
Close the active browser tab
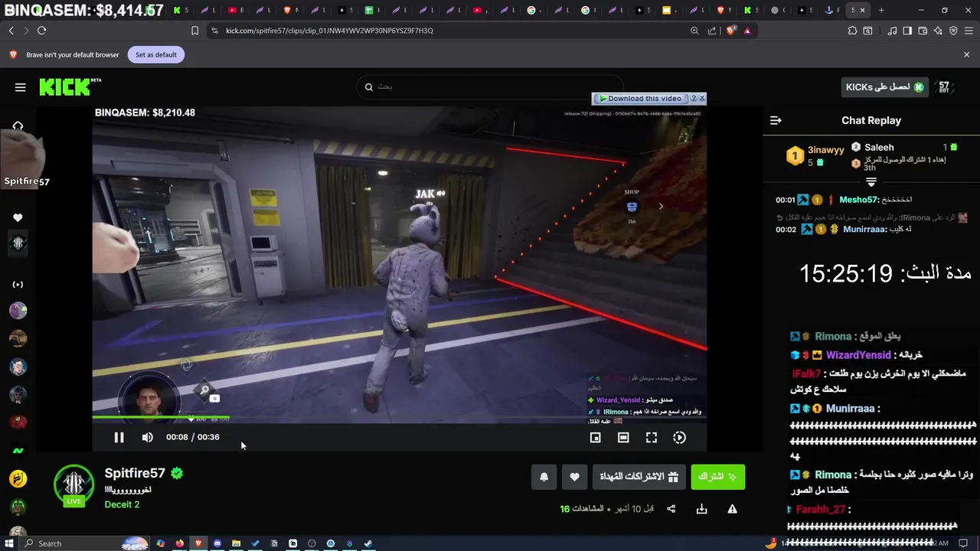(862, 10)
